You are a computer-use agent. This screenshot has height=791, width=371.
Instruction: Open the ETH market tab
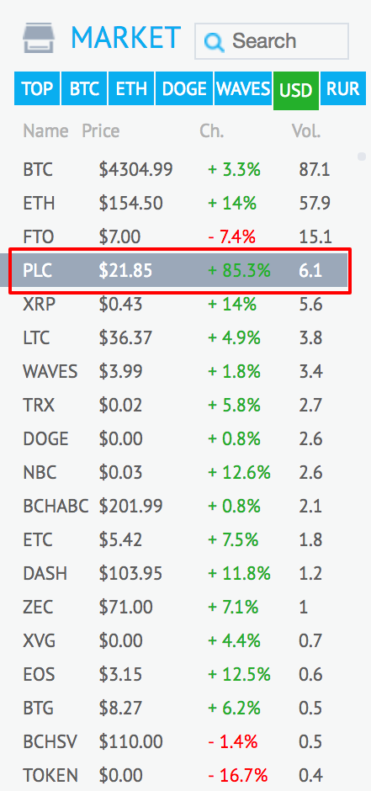(131, 89)
